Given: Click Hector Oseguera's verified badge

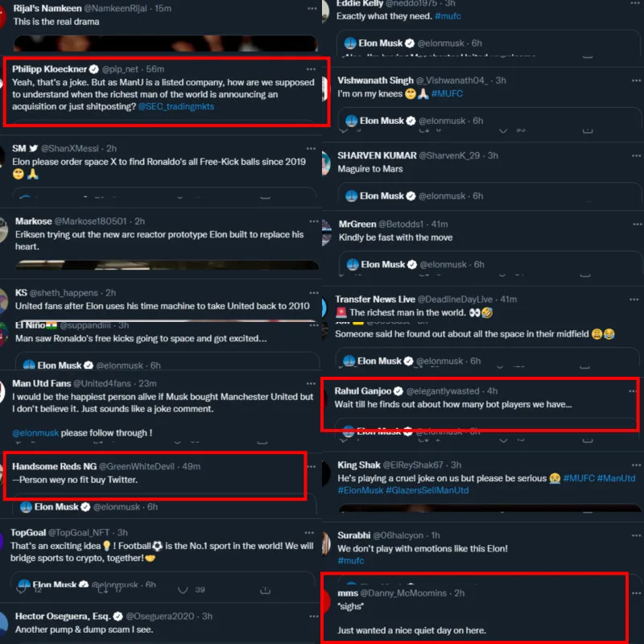Looking at the screenshot, I should 118,616.
